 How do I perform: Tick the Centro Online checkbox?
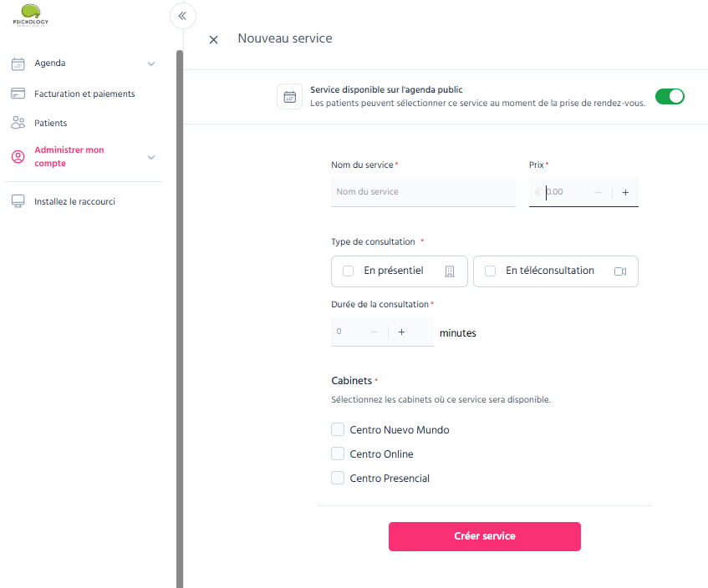338,454
